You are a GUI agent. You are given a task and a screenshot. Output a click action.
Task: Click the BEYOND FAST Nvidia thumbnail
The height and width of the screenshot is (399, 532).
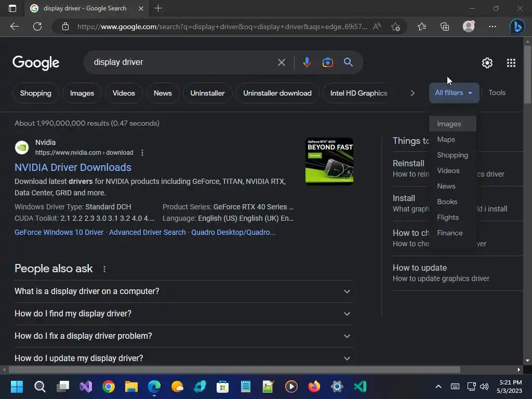coord(329,161)
